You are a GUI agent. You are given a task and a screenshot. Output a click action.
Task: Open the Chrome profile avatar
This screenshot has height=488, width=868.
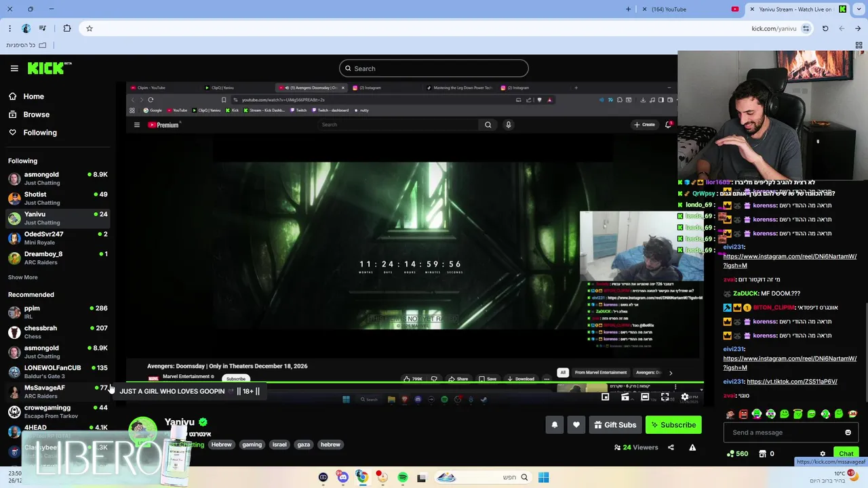(26, 28)
